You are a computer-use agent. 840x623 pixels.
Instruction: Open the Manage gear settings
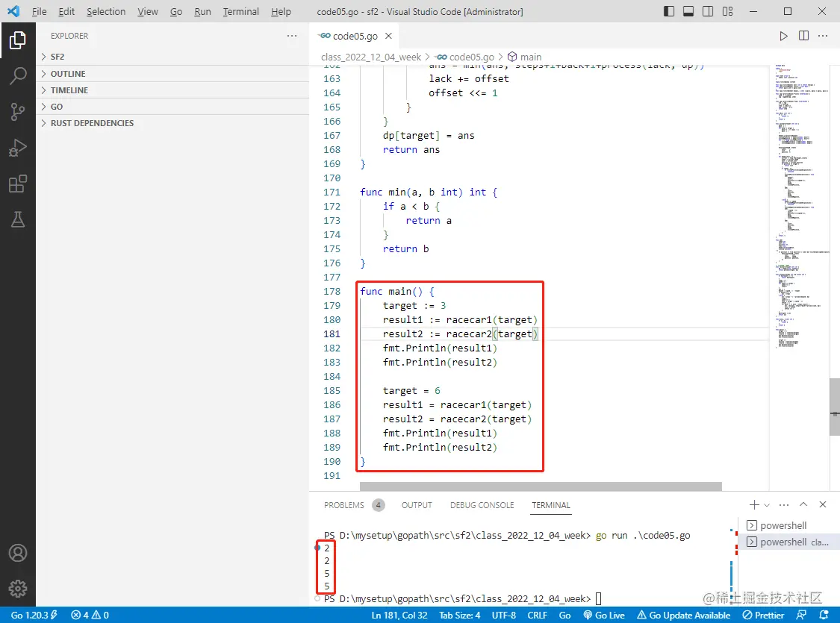(18, 588)
